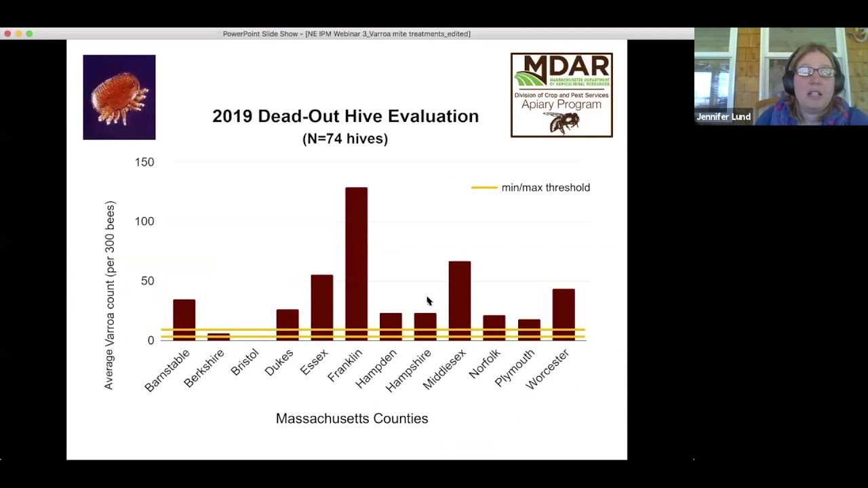Click the Essex county bar
This screenshot has height=488, width=868.
(322, 307)
